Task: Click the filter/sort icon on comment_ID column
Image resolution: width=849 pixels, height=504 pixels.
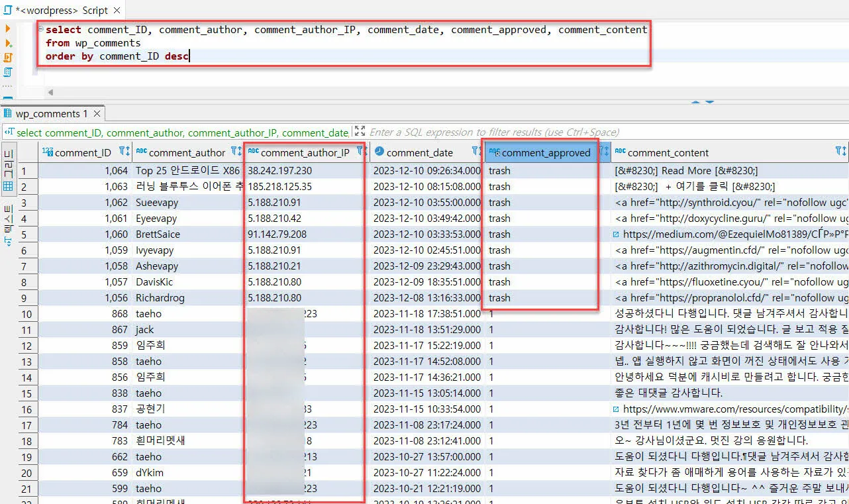Action: point(124,152)
